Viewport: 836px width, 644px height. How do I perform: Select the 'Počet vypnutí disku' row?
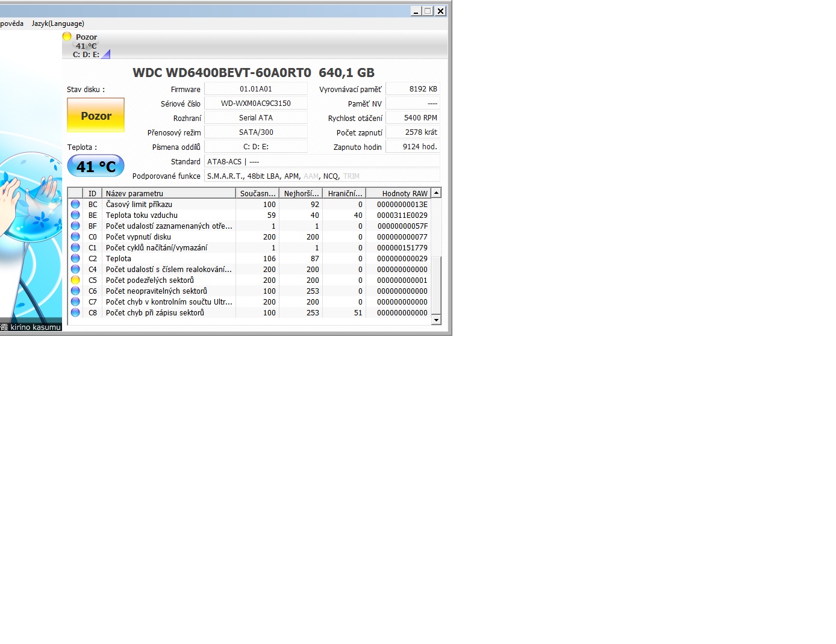[250, 237]
